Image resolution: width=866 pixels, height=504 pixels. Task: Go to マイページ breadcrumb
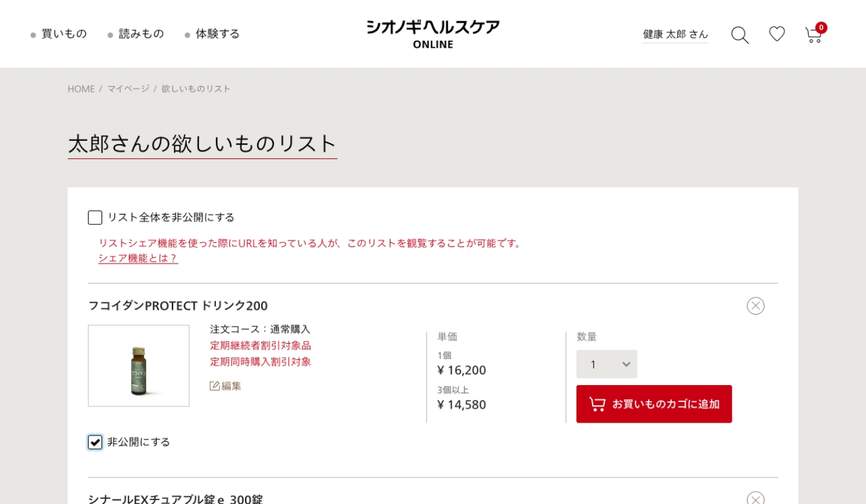(128, 89)
